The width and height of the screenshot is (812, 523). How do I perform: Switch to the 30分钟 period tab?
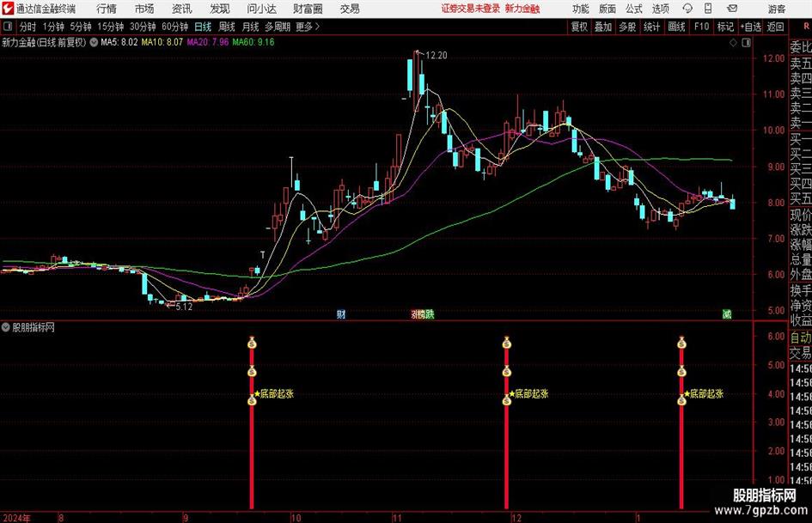click(143, 27)
